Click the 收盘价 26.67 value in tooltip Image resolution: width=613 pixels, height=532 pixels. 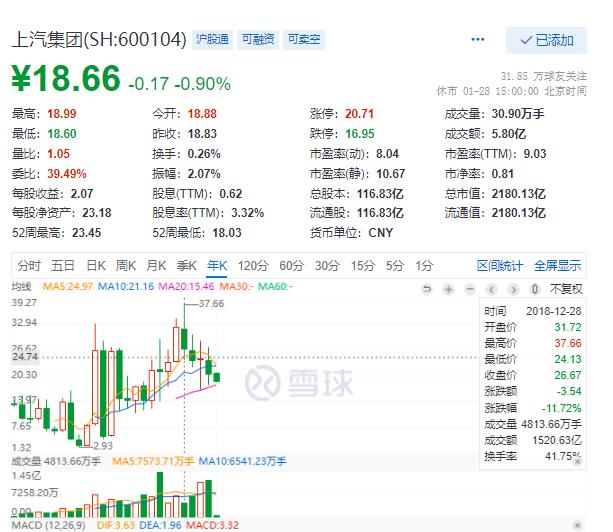point(568,375)
